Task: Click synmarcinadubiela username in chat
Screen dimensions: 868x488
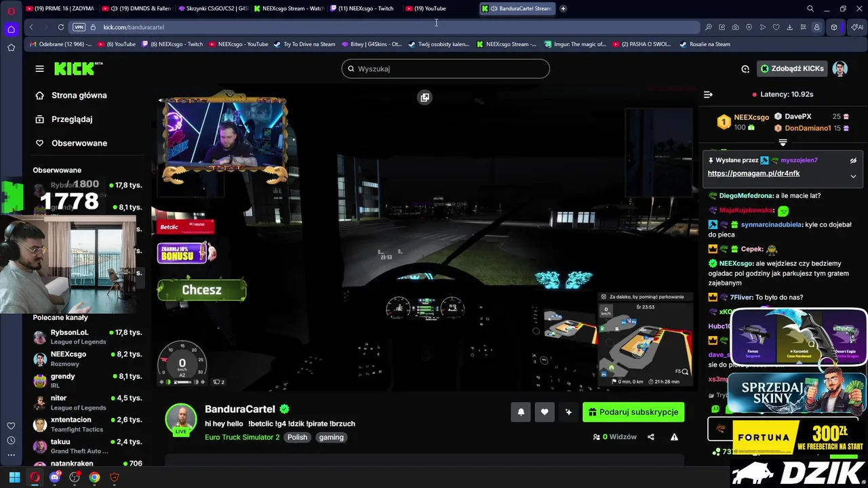Action: (x=771, y=224)
